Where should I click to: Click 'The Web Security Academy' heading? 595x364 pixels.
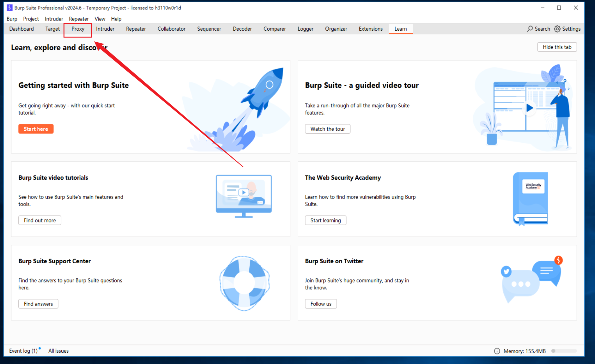click(343, 177)
